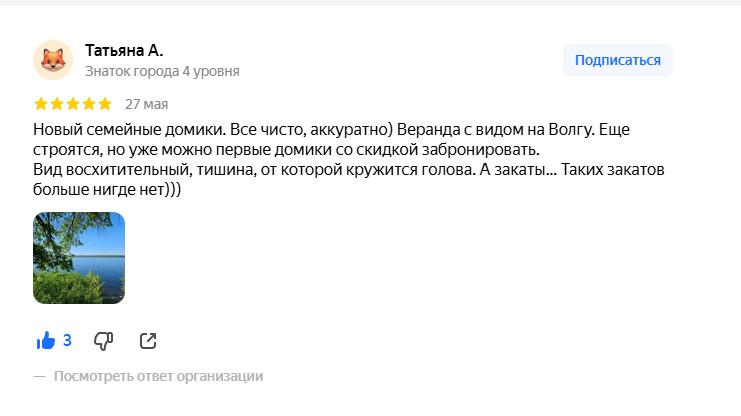Click the dash before Посмотреть ответ организации
The height and width of the screenshot is (416, 741).
[x=39, y=376]
